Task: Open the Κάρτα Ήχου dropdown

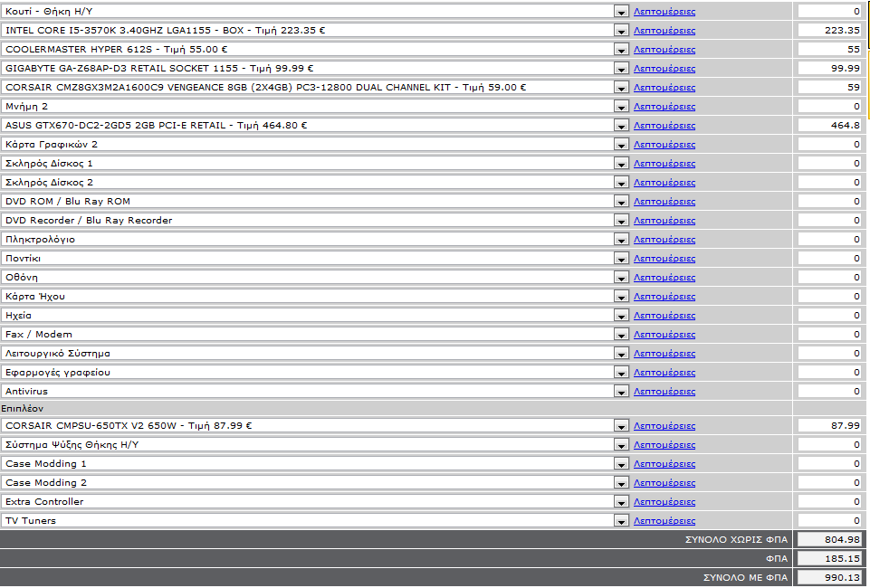Action: pyautogui.click(x=315, y=297)
